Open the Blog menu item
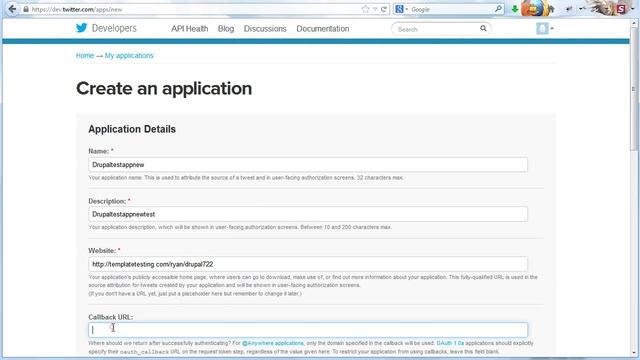 click(226, 29)
